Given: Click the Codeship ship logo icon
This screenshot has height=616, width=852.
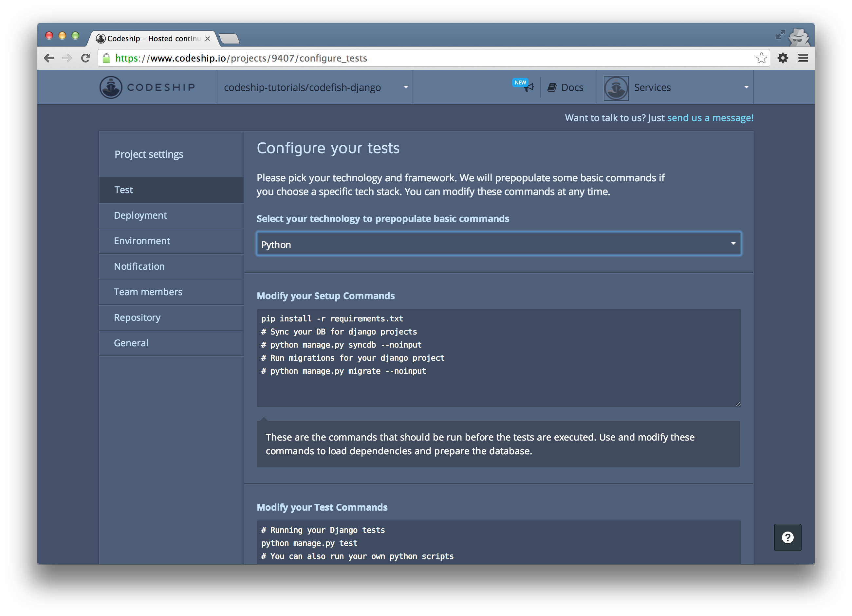Looking at the screenshot, I should point(111,87).
